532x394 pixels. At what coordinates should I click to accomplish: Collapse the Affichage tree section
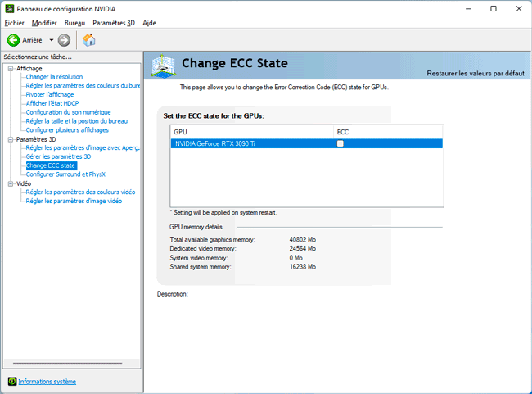pyautogui.click(x=11, y=68)
